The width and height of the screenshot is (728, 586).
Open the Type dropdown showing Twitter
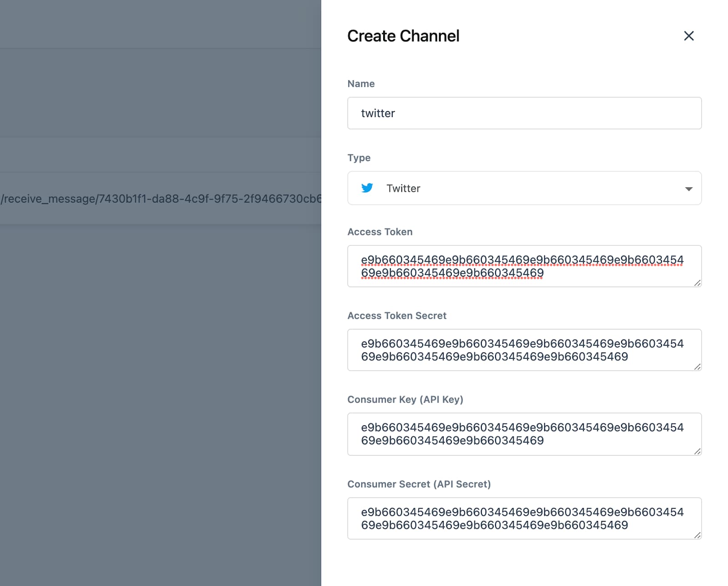pos(524,188)
